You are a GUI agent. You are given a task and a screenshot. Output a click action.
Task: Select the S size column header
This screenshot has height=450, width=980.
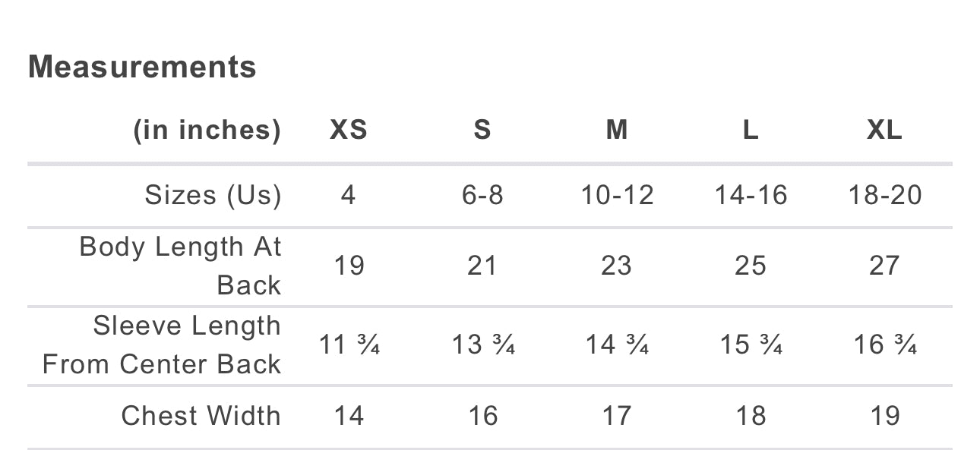482,131
